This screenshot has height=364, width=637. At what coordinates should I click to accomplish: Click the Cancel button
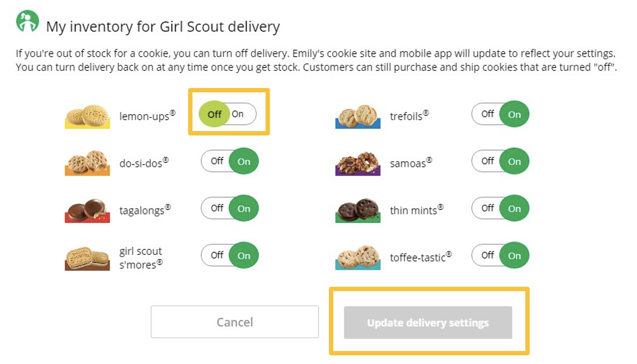point(235,322)
